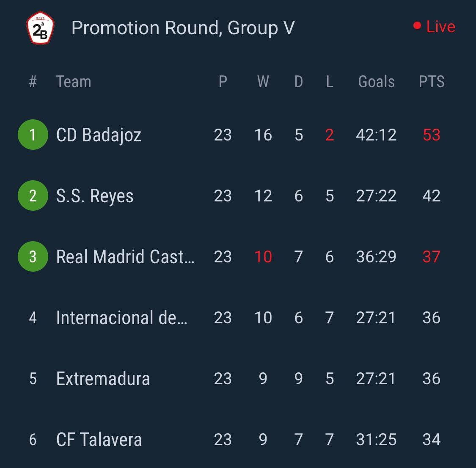
Task: Select the green rank 2 badge
Action: coord(33,195)
